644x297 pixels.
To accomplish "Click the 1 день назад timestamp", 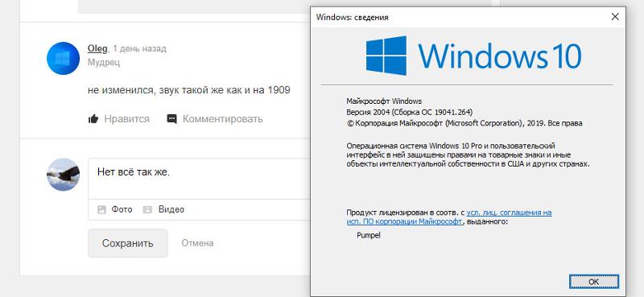I will click(139, 48).
